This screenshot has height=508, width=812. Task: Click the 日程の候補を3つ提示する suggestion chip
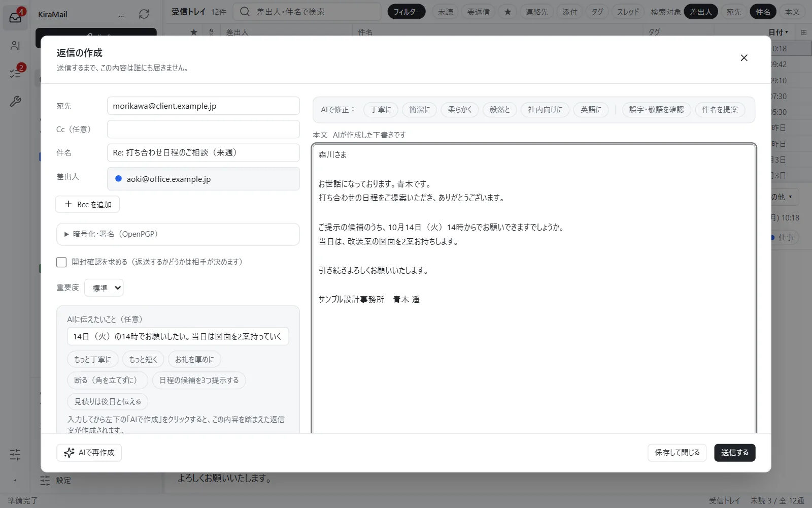coord(199,380)
